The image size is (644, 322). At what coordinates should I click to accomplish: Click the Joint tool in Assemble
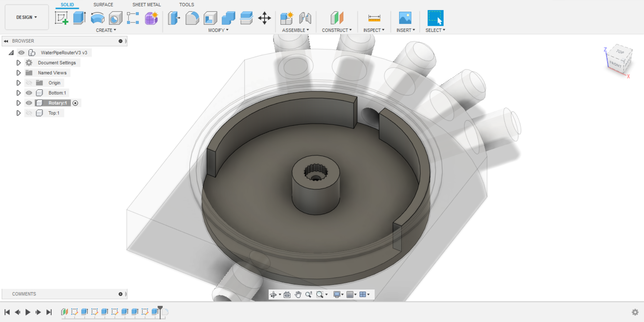305,18
